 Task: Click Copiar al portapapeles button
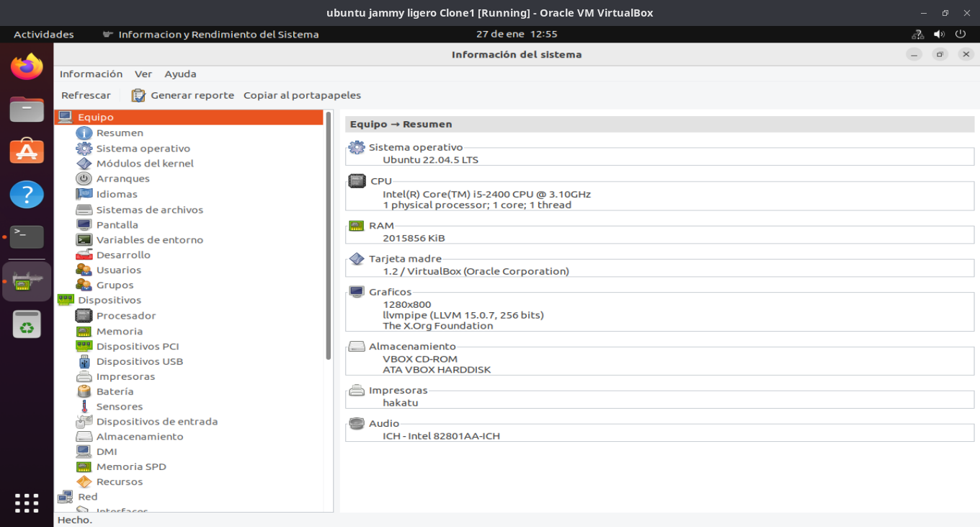(x=302, y=95)
